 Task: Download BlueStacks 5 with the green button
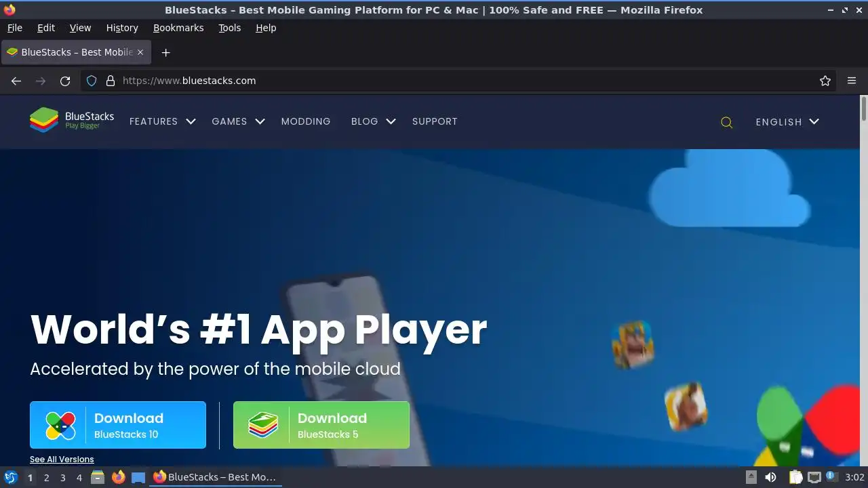(321, 425)
